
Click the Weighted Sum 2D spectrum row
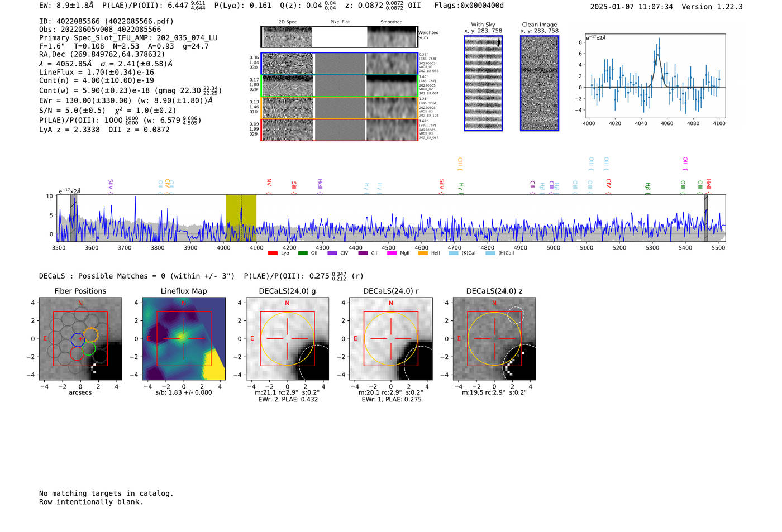[340, 37]
